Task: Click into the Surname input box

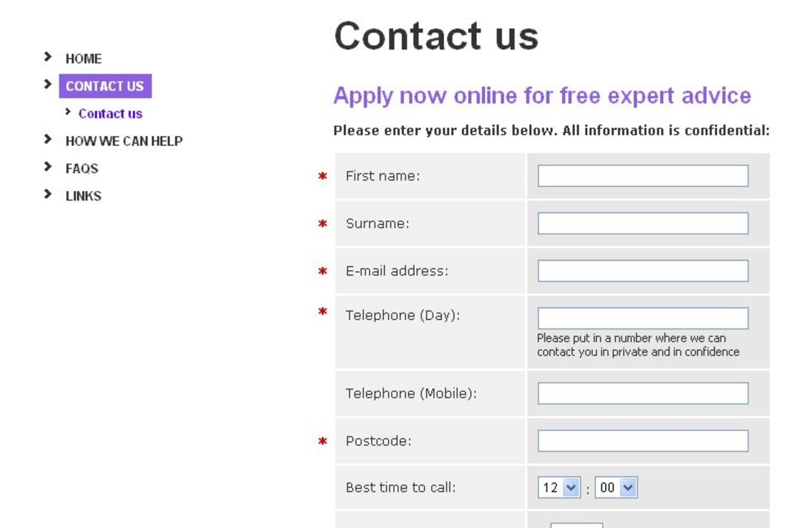Action: [643, 223]
